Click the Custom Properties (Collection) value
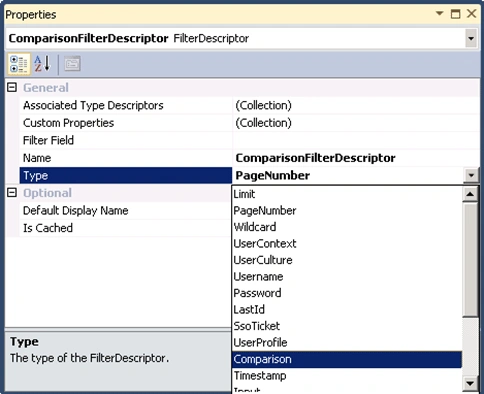484x394 pixels. tap(356, 123)
